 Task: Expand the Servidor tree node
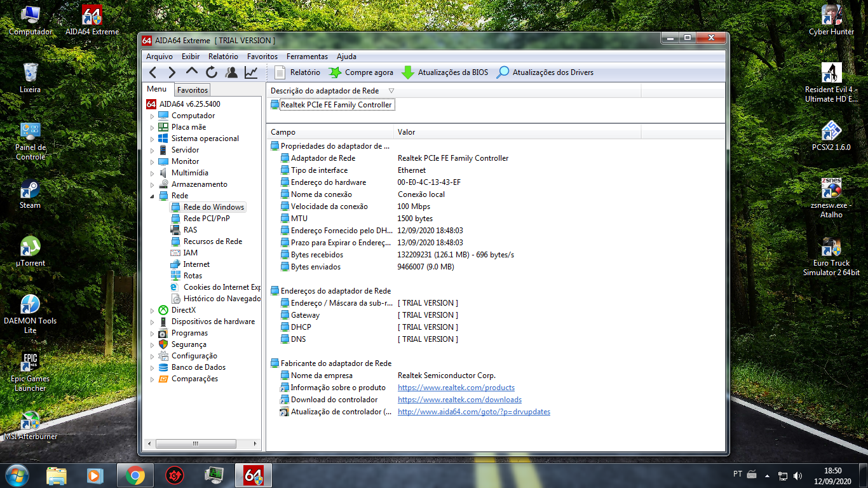pyautogui.click(x=152, y=151)
